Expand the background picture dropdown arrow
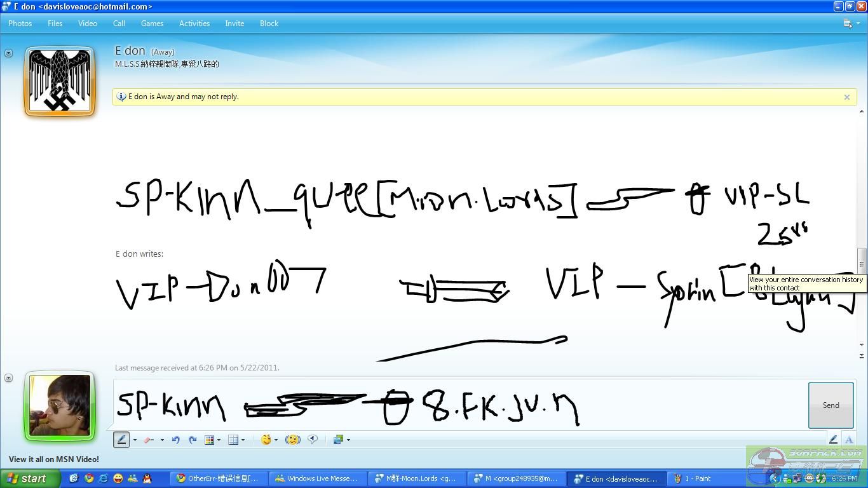The height and width of the screenshot is (488, 868). 348,440
